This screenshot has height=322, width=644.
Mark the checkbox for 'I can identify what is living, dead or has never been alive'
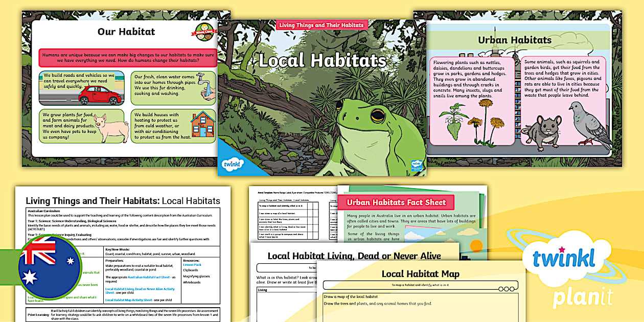[x=311, y=227]
